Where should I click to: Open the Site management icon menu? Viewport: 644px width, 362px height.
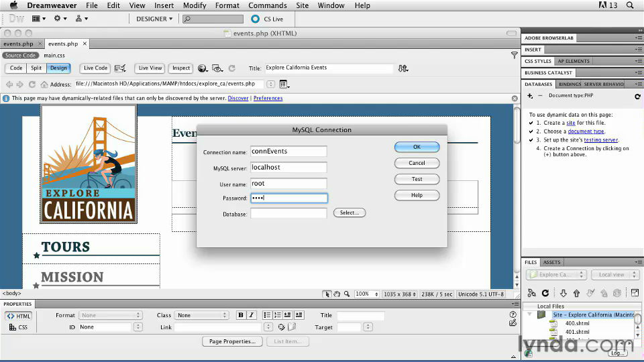tap(81, 19)
